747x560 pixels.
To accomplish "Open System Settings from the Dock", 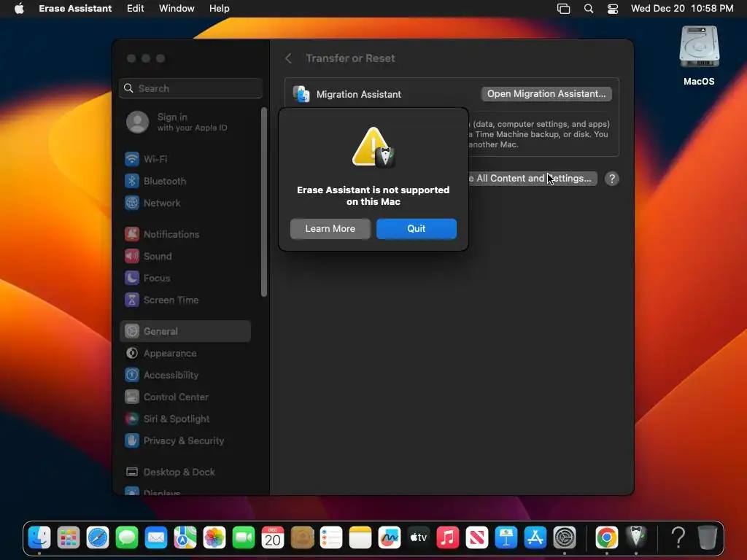I will pyautogui.click(x=565, y=538).
